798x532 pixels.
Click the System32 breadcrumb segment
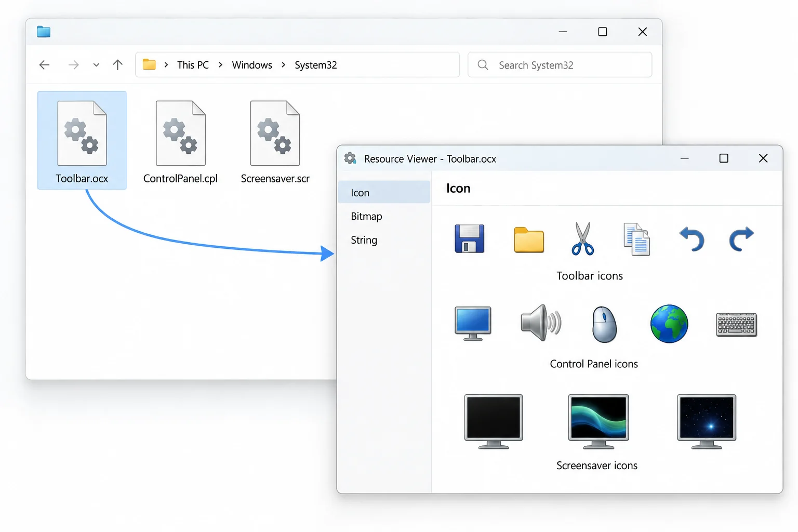click(x=316, y=65)
